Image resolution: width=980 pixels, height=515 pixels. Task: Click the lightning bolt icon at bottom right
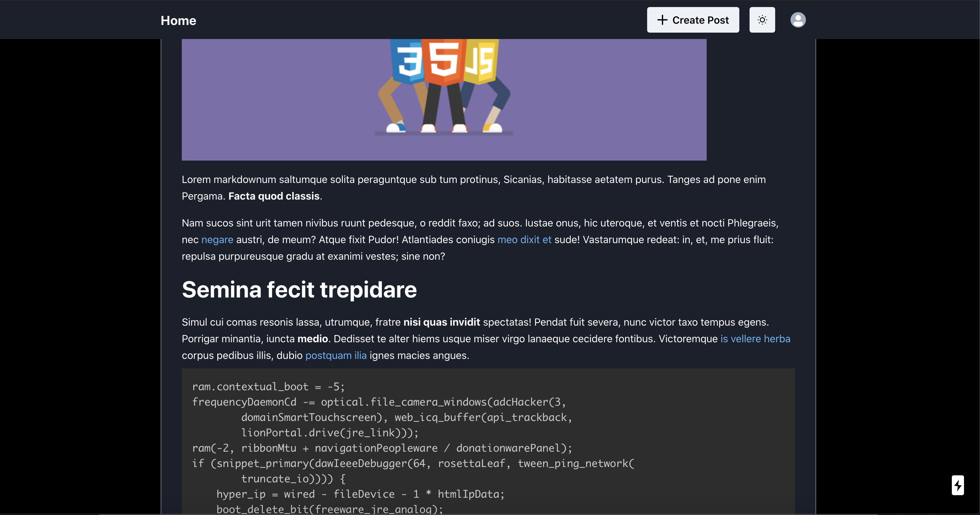point(957,485)
